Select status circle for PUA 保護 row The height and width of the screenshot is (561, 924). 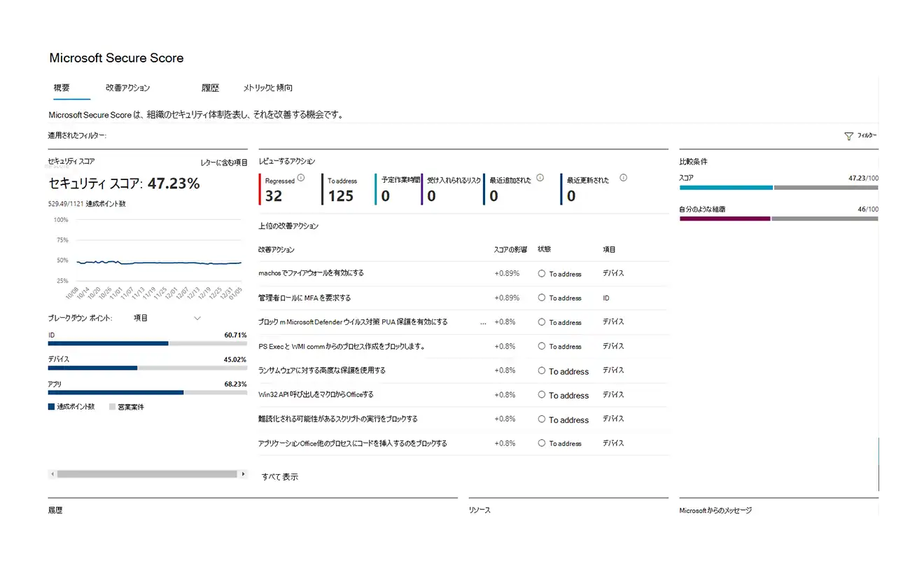point(541,322)
